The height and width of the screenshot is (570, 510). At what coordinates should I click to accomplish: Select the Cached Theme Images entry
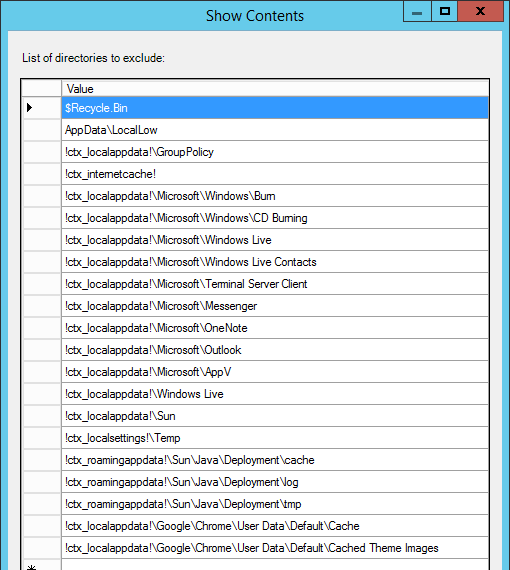click(x=275, y=548)
